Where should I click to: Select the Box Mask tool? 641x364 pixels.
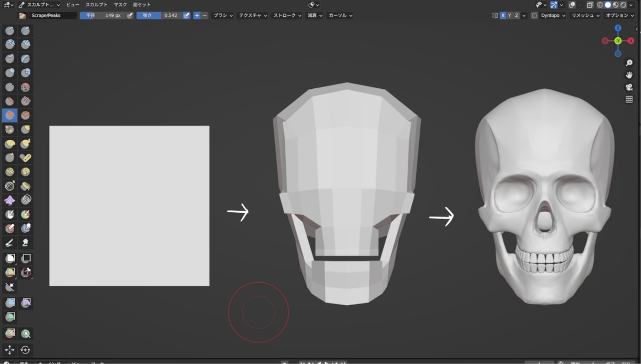tap(10, 258)
